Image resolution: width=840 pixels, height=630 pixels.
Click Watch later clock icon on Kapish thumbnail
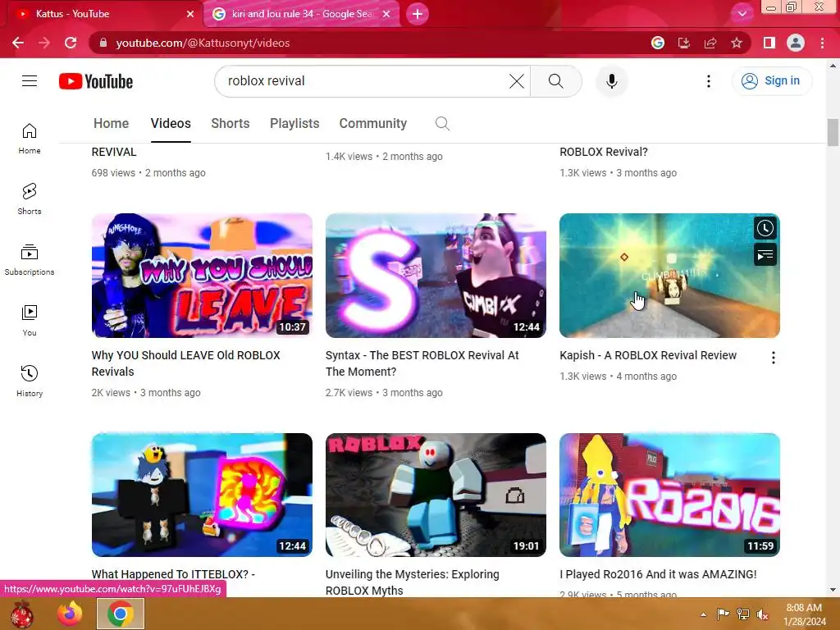point(765,228)
